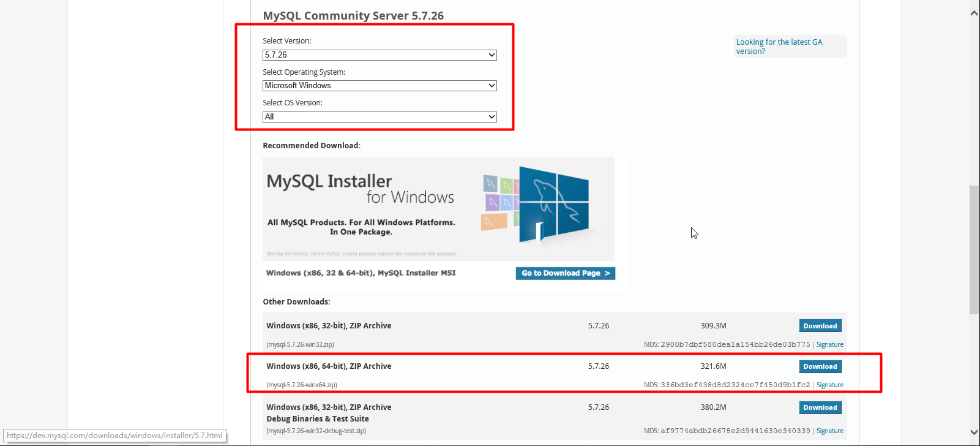
Task: Click the scroll up arrow of the page scrollbar
Action: click(974, 13)
